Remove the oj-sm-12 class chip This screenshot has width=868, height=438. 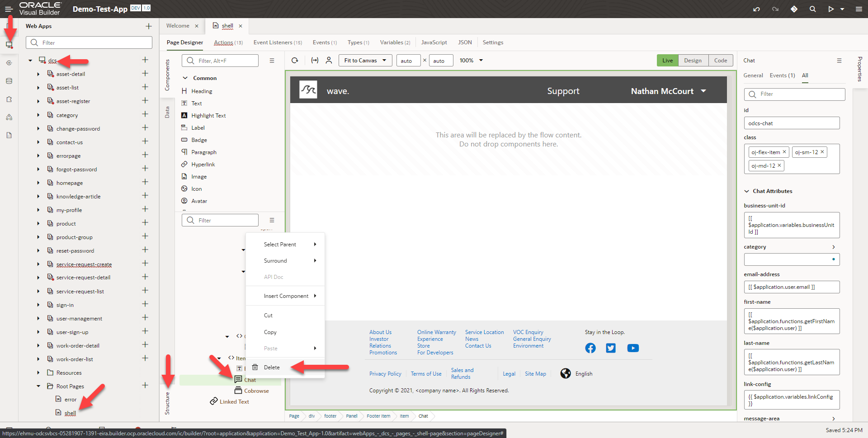coord(823,152)
